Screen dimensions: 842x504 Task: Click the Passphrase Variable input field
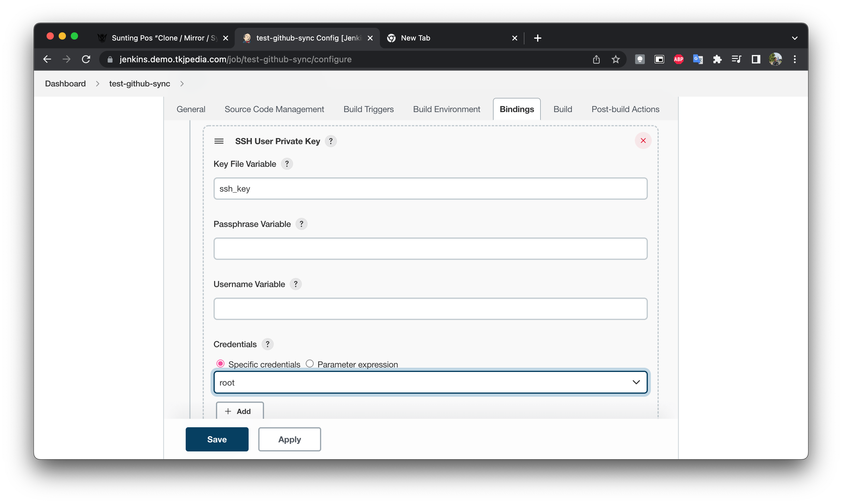coord(430,249)
